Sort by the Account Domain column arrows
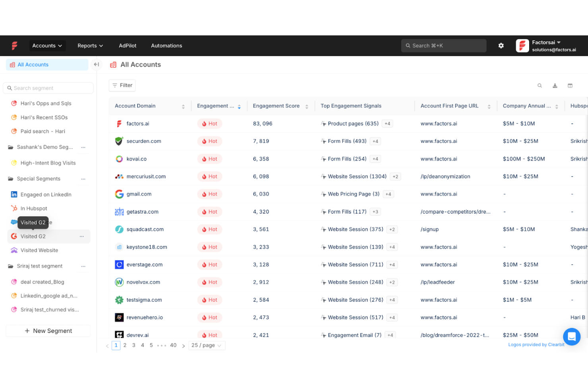 pos(183,106)
